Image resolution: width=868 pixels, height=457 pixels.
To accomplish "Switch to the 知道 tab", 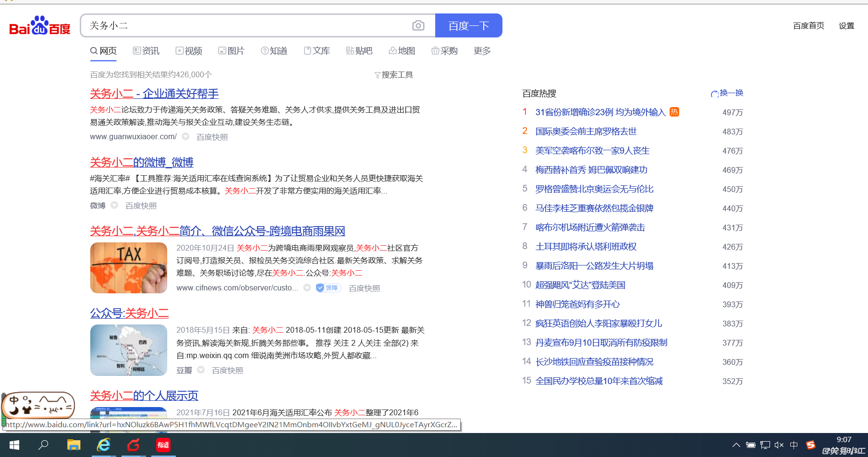I will (274, 51).
